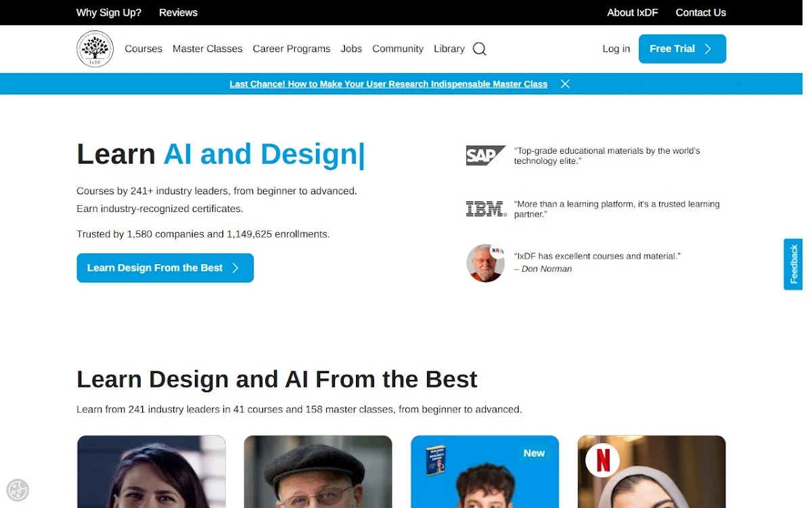Click "Trusted by 1,580 companies" line
The image size is (812, 508).
(x=203, y=234)
